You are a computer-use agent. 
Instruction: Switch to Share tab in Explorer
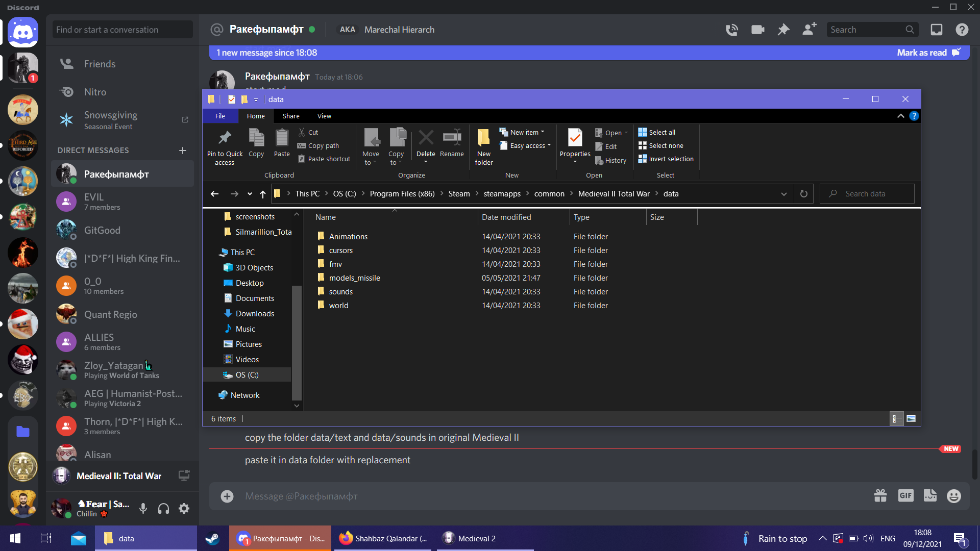291,116
